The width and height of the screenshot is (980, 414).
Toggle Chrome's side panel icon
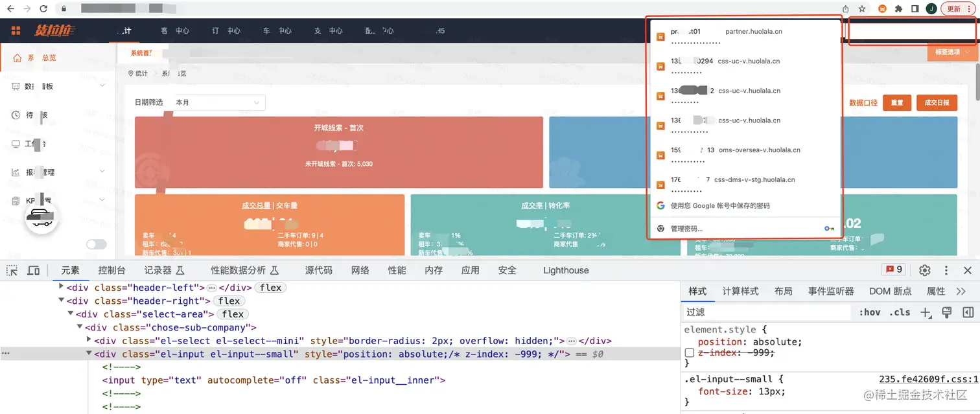coord(915,9)
